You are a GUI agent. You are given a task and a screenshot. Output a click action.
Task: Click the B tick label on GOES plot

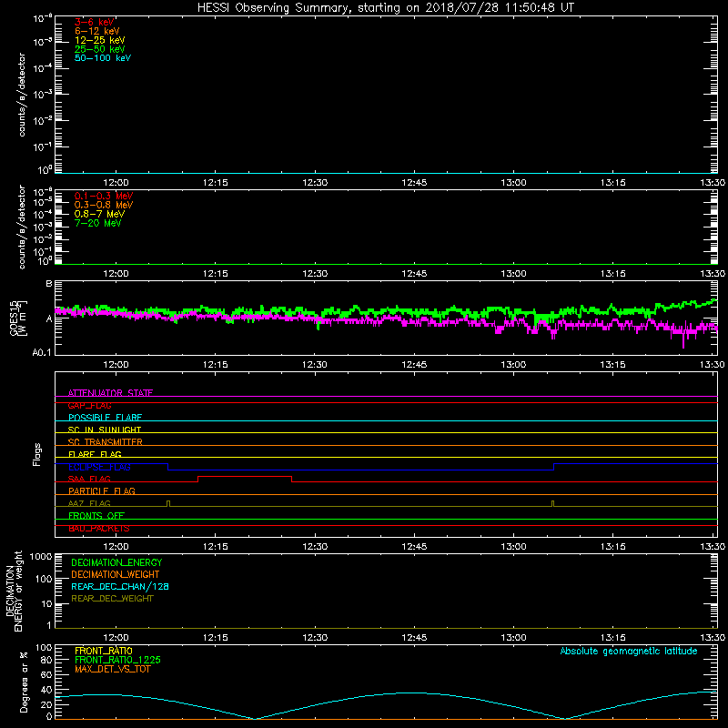pyautogui.click(x=49, y=283)
